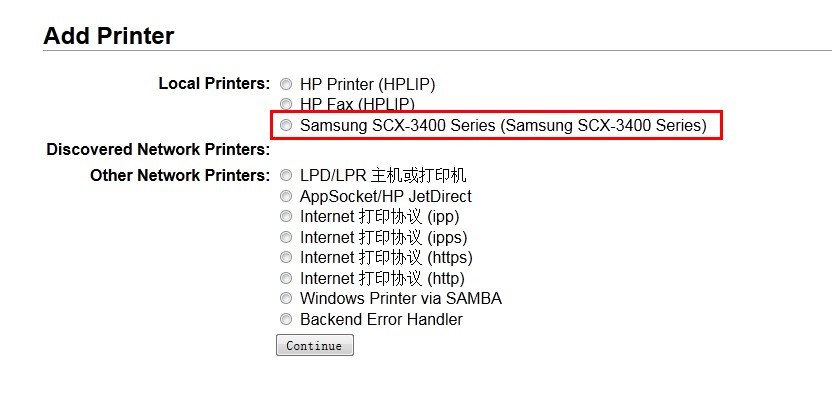
Task: Pick the LPD/LPR radio button
Action: pyautogui.click(x=286, y=176)
